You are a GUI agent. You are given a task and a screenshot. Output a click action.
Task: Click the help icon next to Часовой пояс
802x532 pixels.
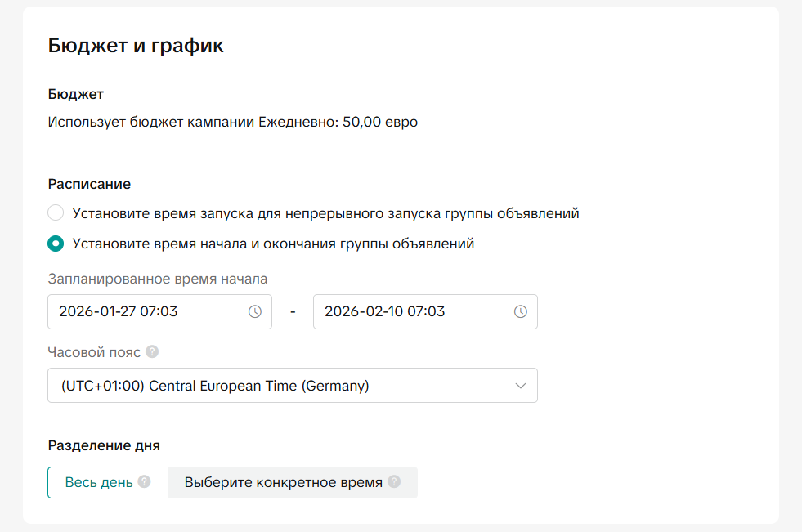click(152, 352)
